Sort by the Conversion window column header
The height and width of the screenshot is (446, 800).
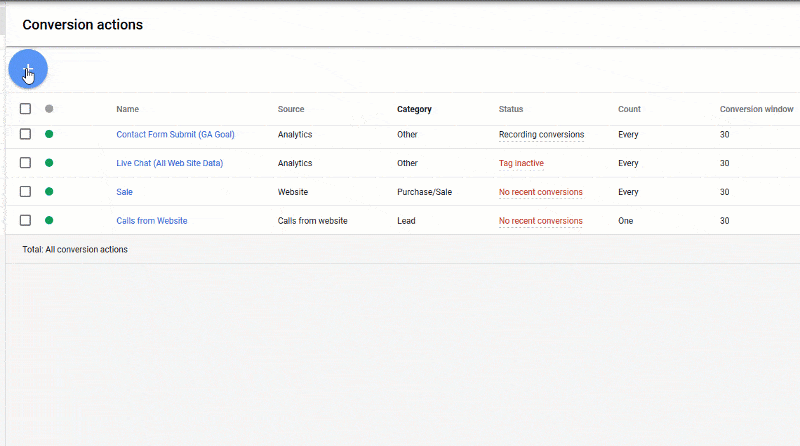(757, 109)
